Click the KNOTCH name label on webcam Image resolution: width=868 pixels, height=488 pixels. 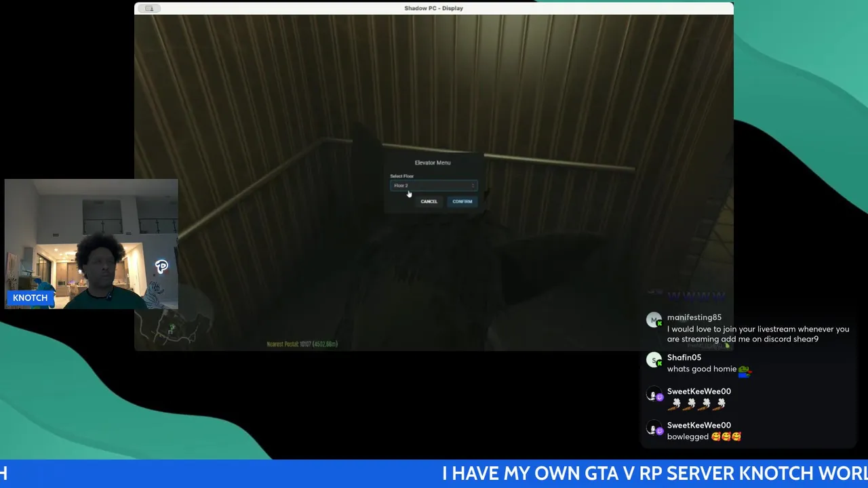coord(31,298)
